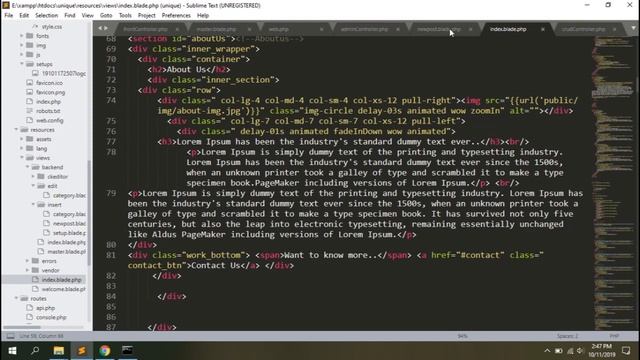Image resolution: width=640 pixels, height=360 pixels.
Task: Open the tab list dropdown arrow
Action: (x=633, y=29)
